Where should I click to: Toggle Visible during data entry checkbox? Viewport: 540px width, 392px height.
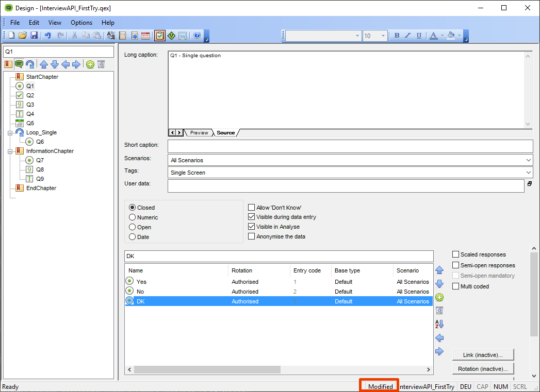(x=251, y=217)
